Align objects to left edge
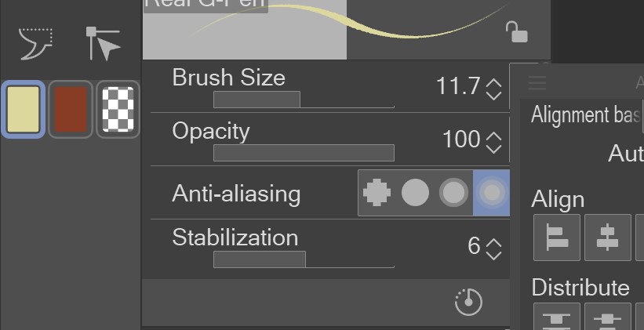The height and width of the screenshot is (330, 644). [557, 237]
